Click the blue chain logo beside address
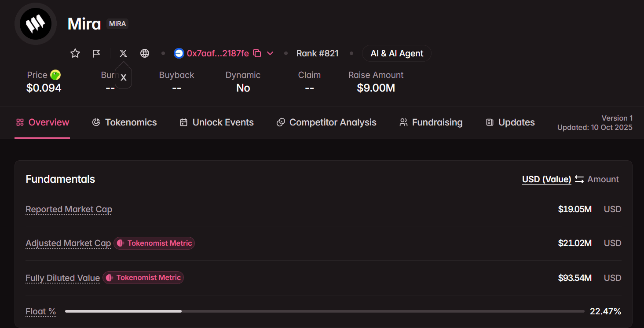Screen dimensions: 644x328 (x=179, y=53)
